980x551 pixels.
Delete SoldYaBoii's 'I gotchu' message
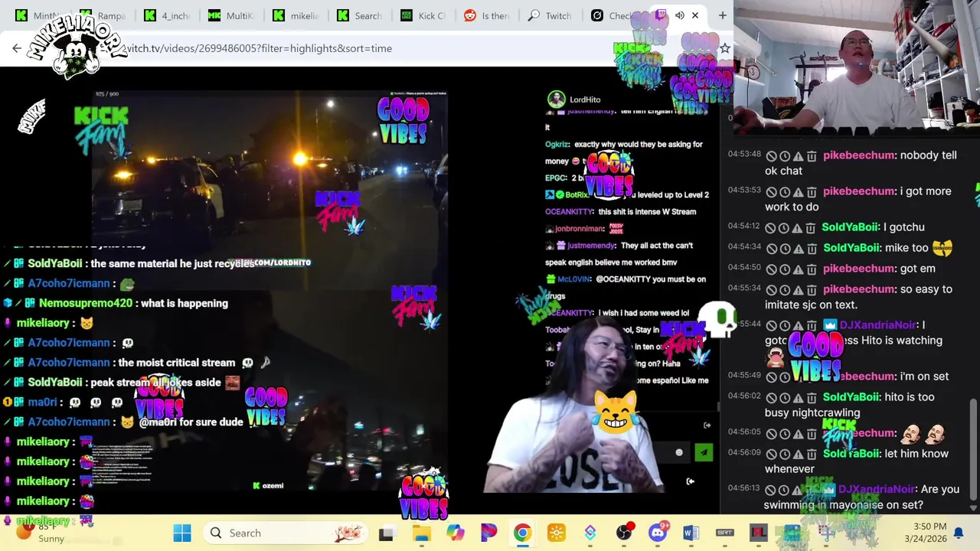811,227
